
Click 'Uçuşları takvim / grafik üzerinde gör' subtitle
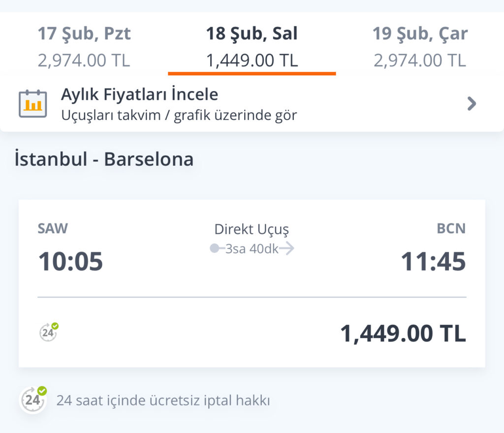tap(179, 116)
